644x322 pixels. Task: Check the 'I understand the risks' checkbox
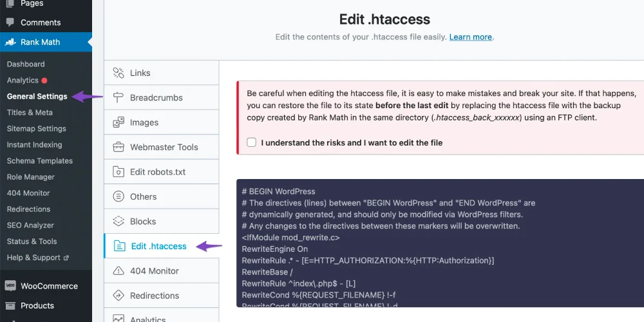pyautogui.click(x=251, y=142)
